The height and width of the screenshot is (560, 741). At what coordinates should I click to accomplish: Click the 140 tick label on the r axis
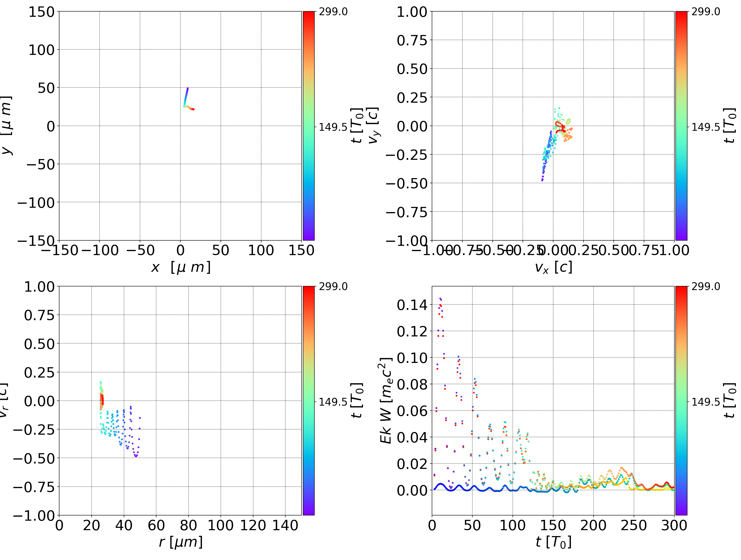[285, 525]
